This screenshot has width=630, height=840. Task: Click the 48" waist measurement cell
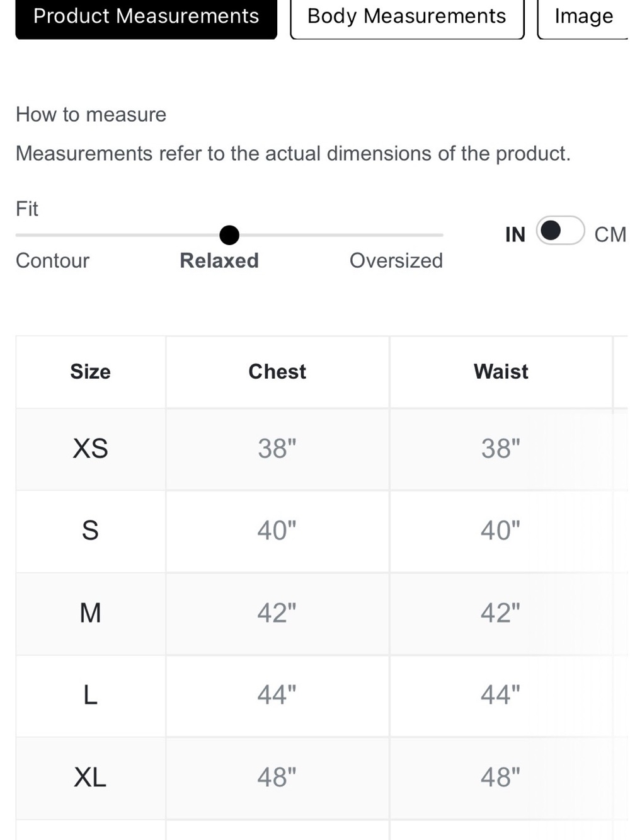pos(501,778)
